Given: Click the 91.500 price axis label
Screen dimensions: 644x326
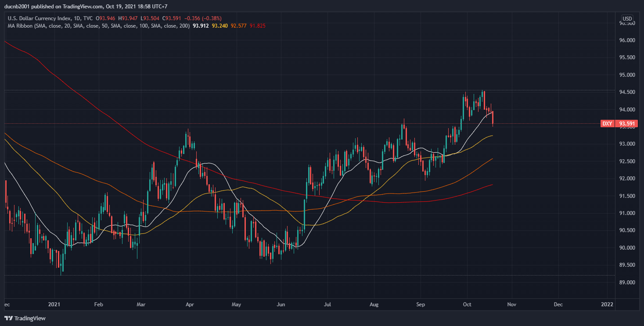Looking at the screenshot, I should 627,196.
